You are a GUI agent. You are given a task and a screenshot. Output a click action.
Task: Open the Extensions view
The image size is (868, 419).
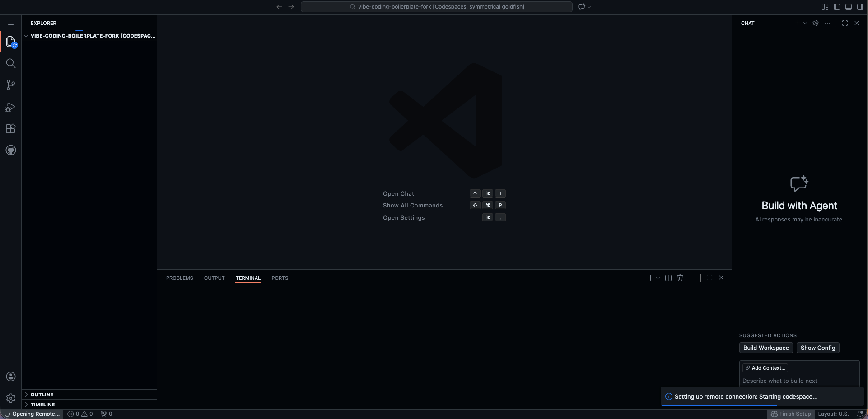tap(11, 129)
